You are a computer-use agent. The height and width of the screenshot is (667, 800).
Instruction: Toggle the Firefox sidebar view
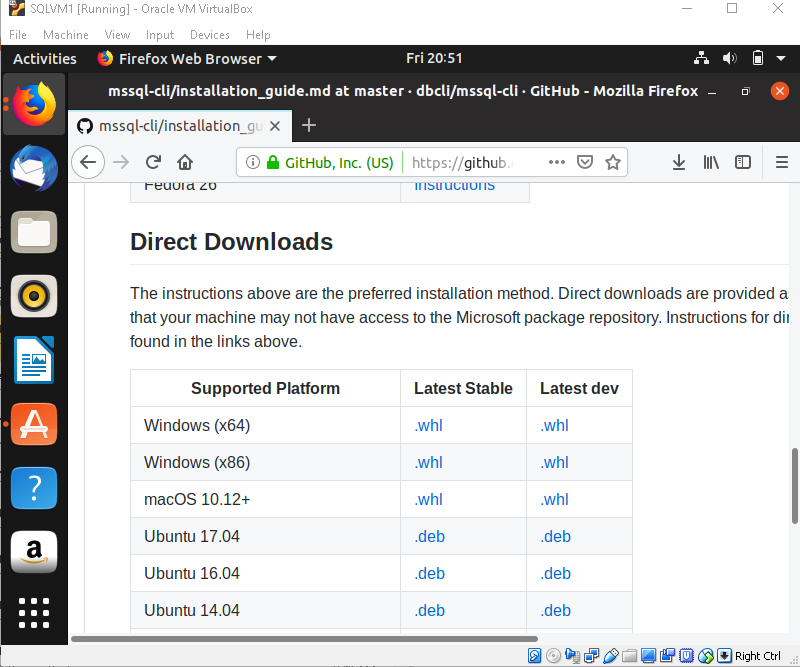click(743, 162)
